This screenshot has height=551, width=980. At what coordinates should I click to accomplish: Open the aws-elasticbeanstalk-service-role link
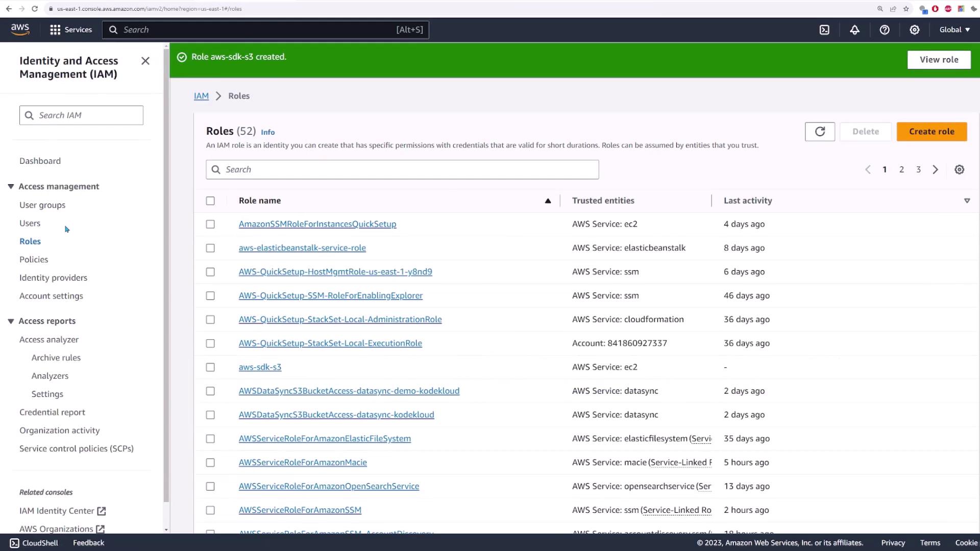click(302, 248)
